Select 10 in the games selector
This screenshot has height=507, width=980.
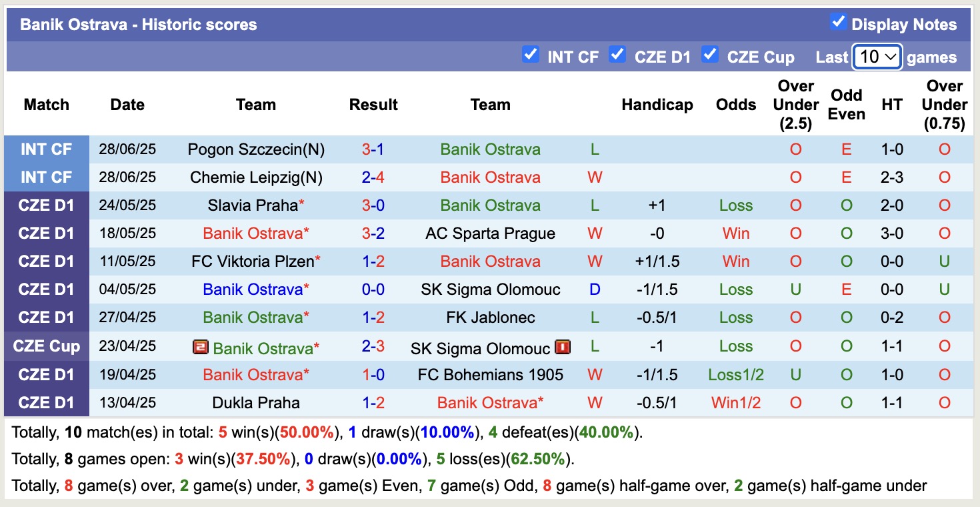tap(877, 57)
